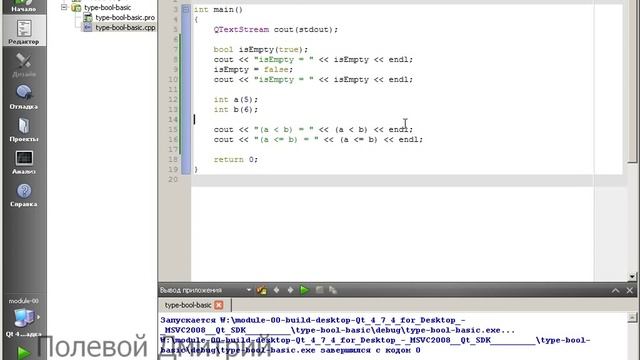
Task: Click the attach/clear output icon in output toolbar
Action: tap(262, 290)
